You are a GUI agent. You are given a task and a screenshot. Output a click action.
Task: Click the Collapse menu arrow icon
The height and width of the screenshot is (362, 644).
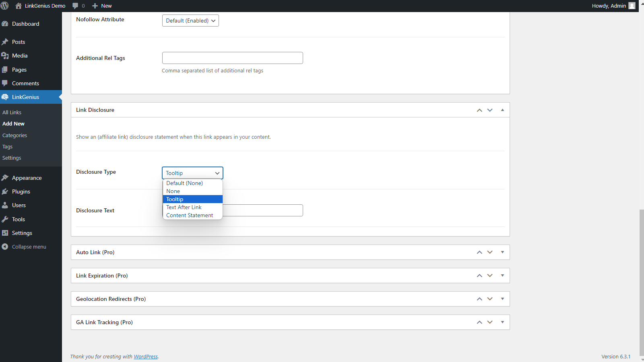5,247
